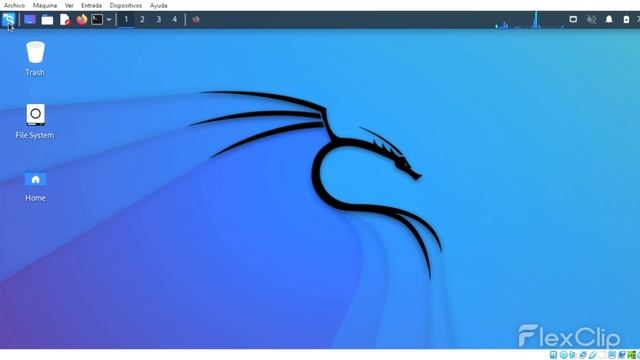The image size is (640, 360).
Task: Open the Kali applications menu
Action: coord(9,19)
